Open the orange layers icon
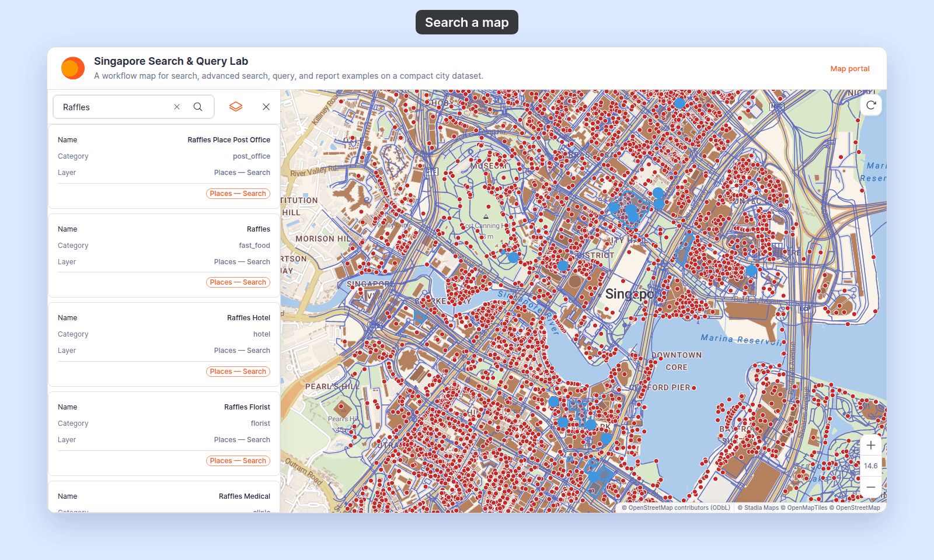The image size is (934, 560). [x=236, y=107]
